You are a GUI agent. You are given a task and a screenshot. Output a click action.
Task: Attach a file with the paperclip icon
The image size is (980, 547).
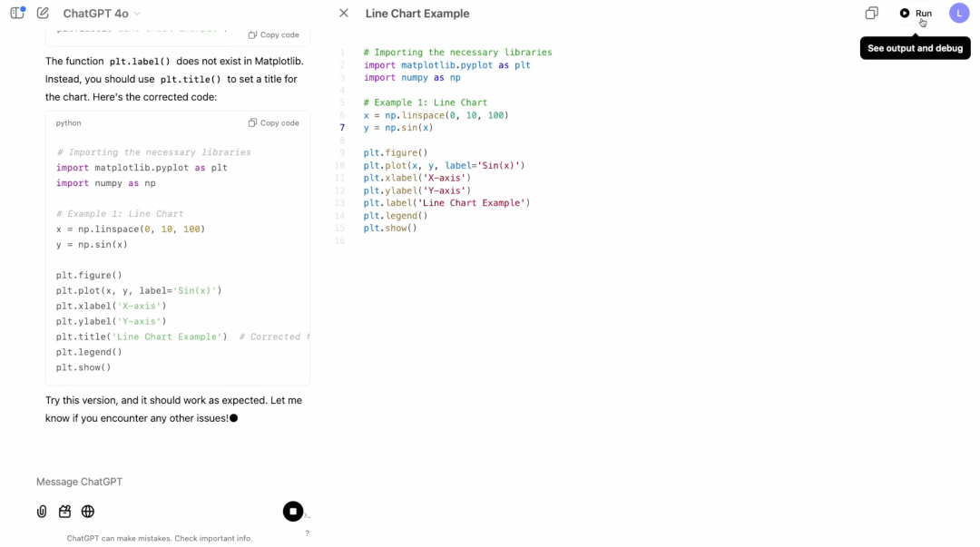tap(41, 511)
